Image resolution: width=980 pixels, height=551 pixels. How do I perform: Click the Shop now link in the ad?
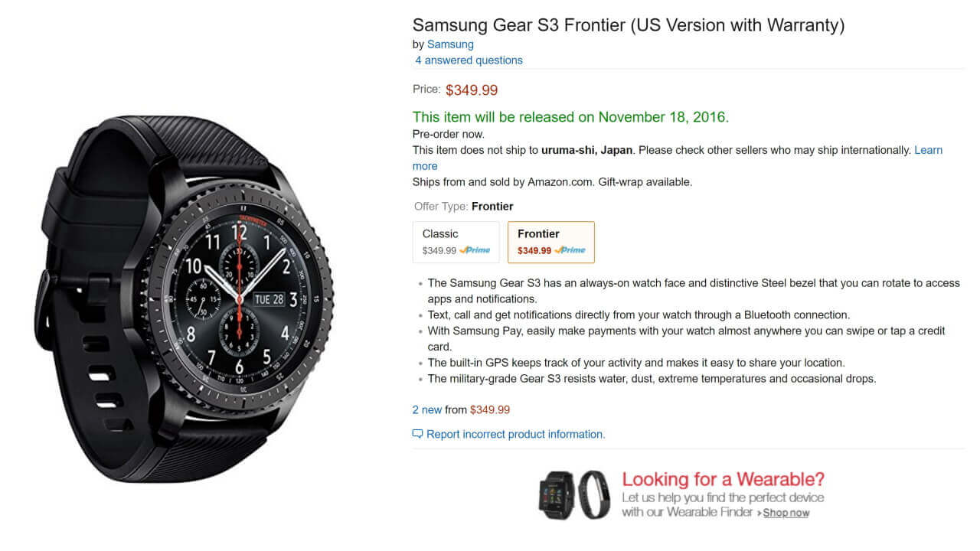coord(786,513)
